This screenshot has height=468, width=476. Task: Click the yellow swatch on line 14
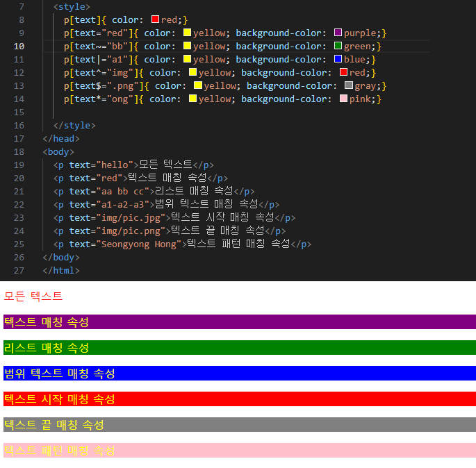click(192, 99)
